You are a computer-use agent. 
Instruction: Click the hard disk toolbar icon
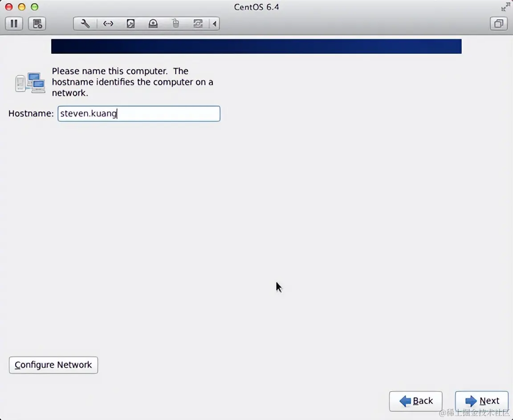[x=130, y=24]
